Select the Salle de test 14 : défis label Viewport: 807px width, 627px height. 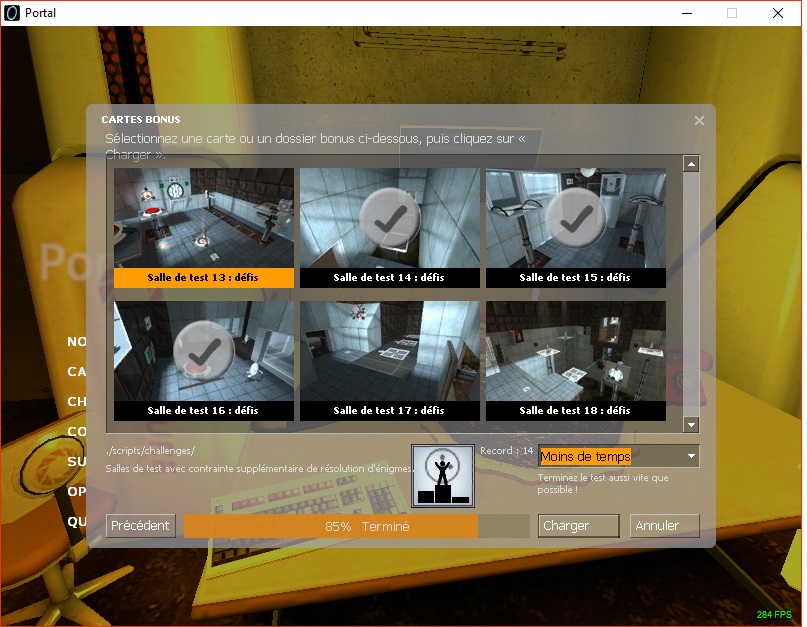[x=389, y=278]
